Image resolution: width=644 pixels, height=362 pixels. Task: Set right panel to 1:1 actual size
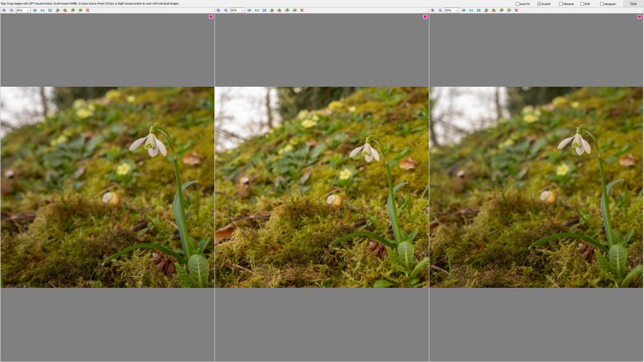pos(471,10)
